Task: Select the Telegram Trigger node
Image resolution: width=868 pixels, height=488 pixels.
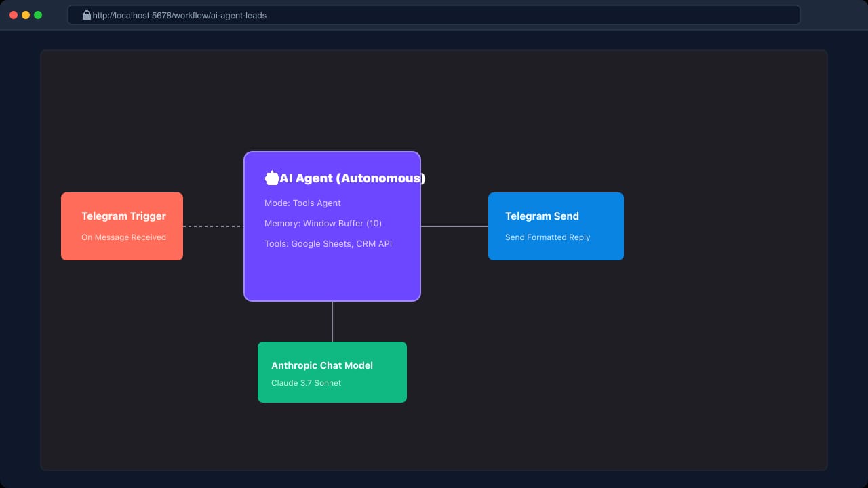Action: [122, 226]
